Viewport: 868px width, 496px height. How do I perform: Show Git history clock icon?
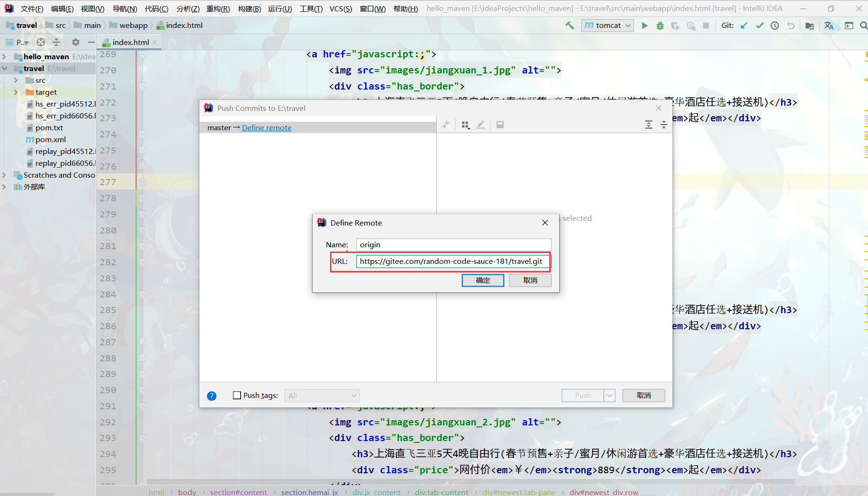click(x=775, y=26)
